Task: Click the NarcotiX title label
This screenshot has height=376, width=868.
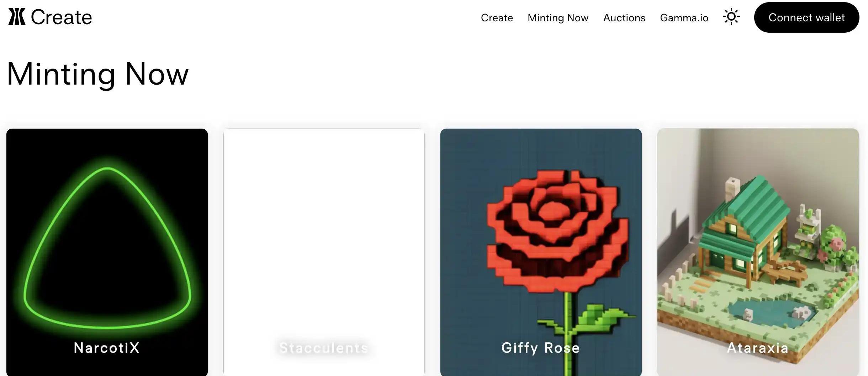Action: tap(107, 348)
